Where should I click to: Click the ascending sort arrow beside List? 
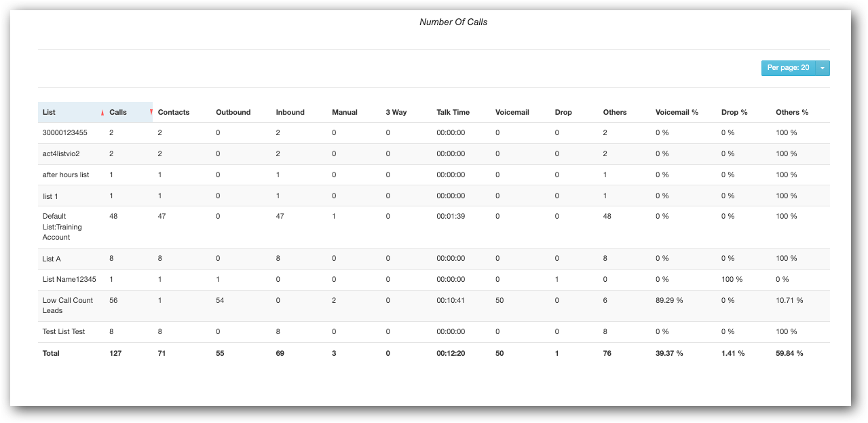pos(102,112)
